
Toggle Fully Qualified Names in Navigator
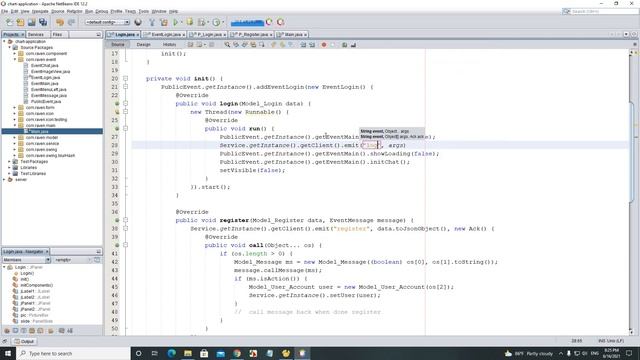[51, 331]
